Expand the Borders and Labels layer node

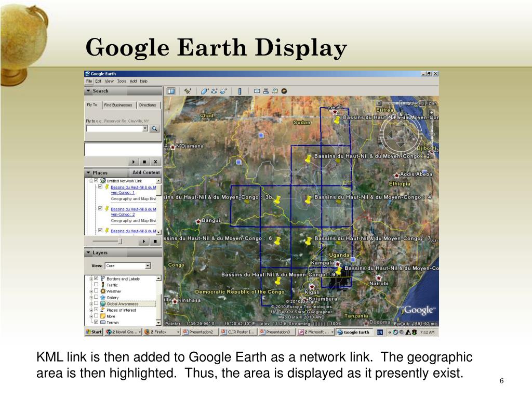(91, 278)
